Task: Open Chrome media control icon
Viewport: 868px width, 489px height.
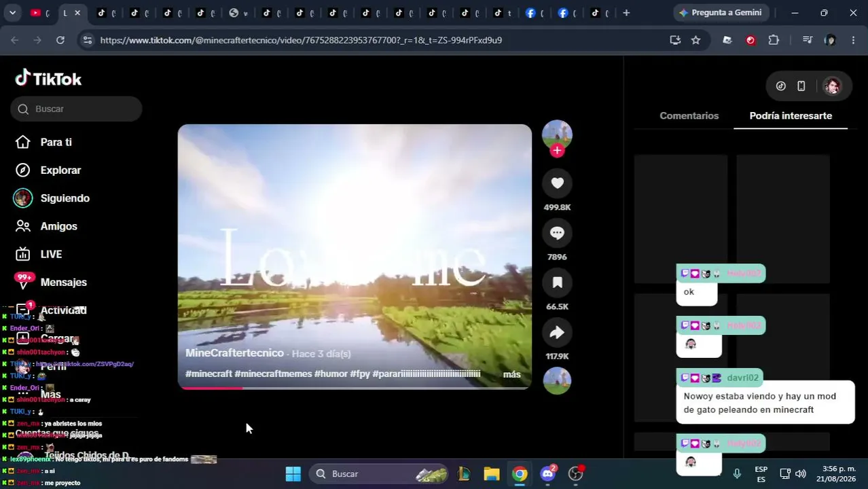Action: [807, 40]
